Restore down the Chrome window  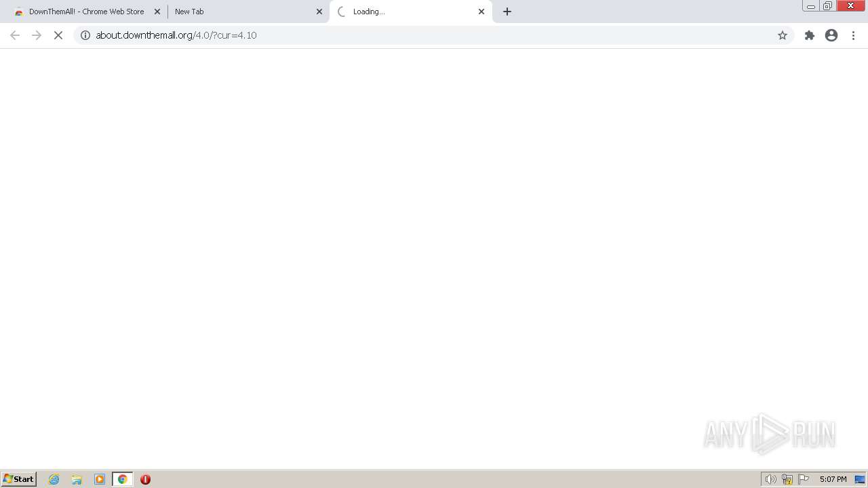828,6
